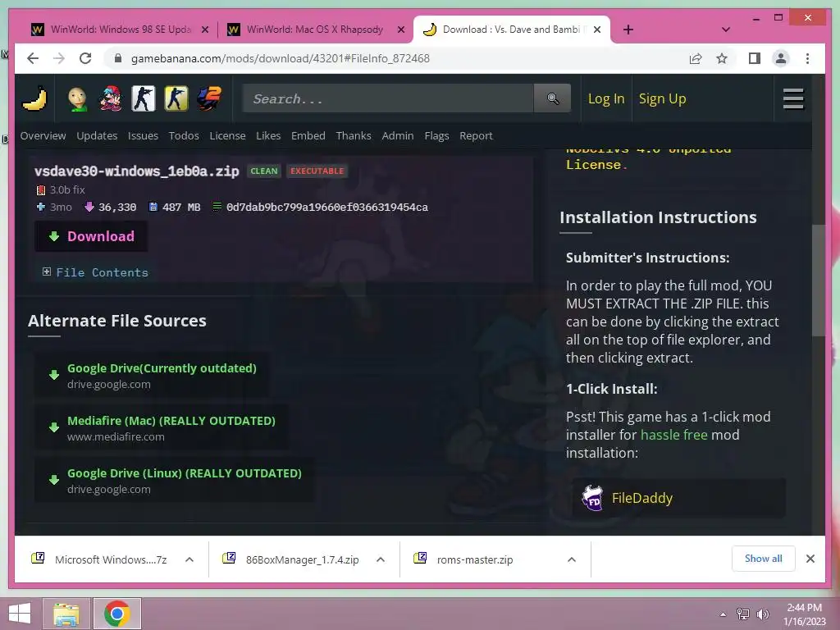Expand the File Contents section
The image size is (840, 630).
coord(95,272)
